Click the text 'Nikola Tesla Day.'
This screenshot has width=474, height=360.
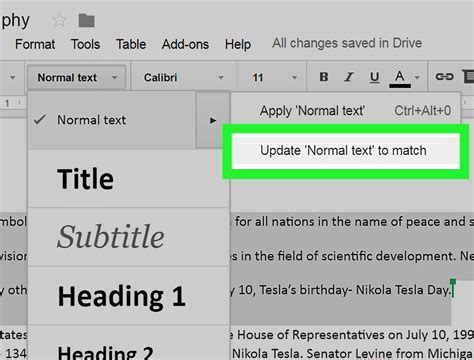403,290
